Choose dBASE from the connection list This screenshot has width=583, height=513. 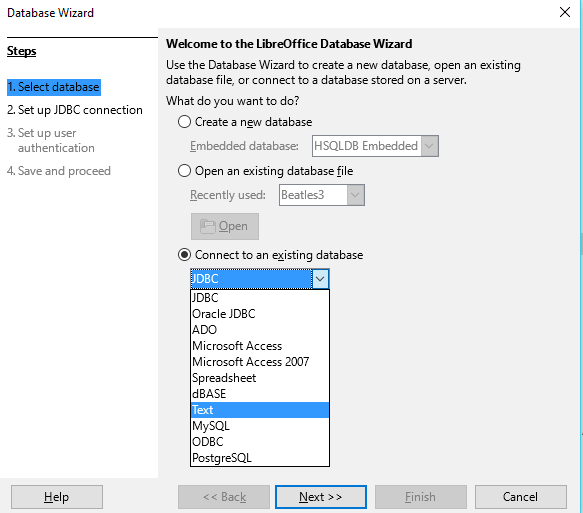click(260, 394)
